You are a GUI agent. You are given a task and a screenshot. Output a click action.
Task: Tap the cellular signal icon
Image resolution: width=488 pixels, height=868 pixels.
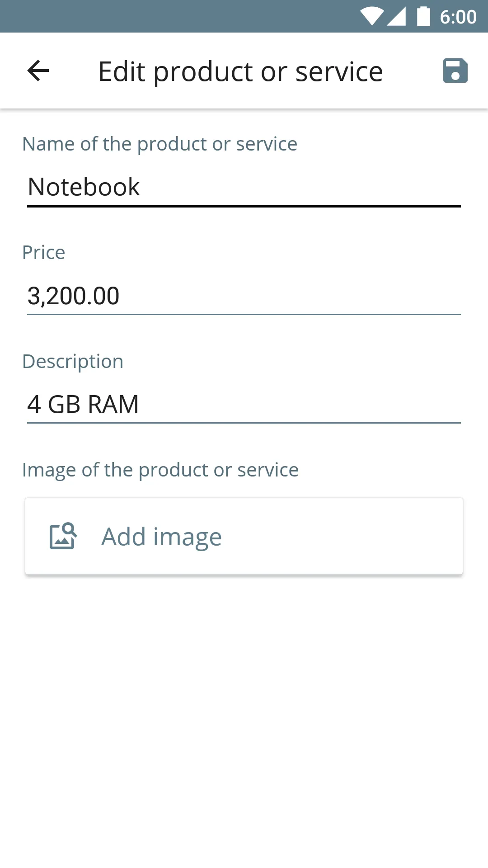[396, 16]
